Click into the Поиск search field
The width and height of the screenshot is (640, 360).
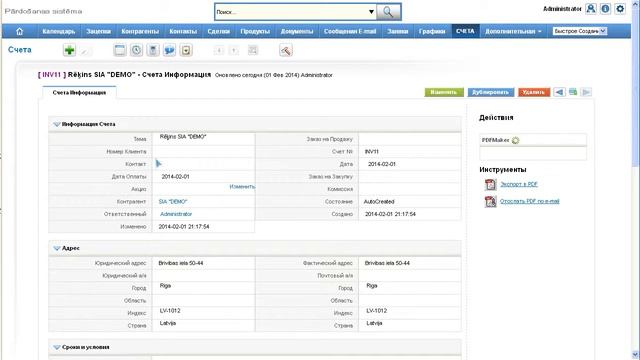(x=291, y=12)
